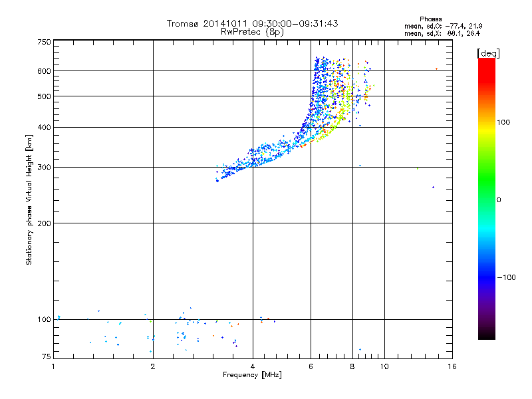Viewport: 532px width, 399px height.
Task: Click the '100' y-axis tick label
Action: click(45, 319)
